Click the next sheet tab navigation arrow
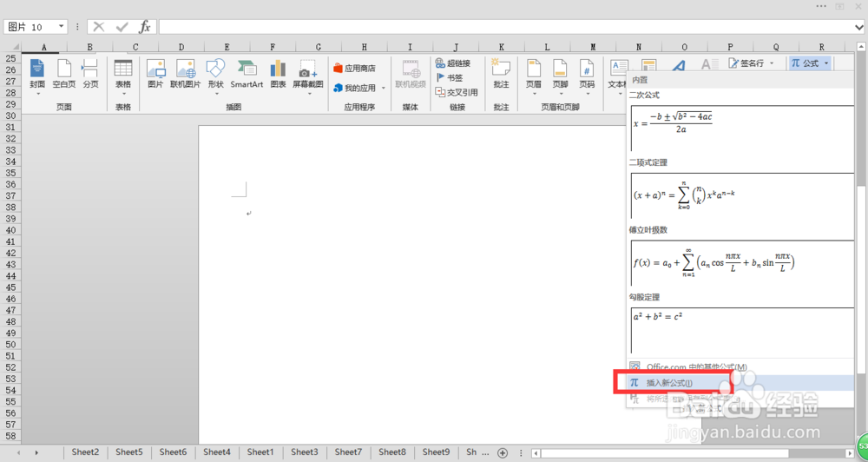The width and height of the screenshot is (868, 462). [37, 452]
